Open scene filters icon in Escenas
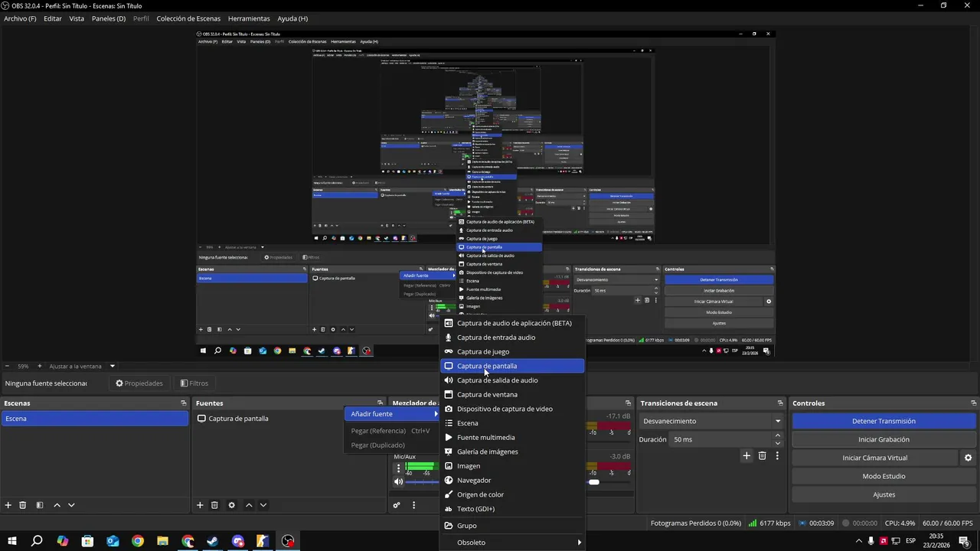 [40, 505]
